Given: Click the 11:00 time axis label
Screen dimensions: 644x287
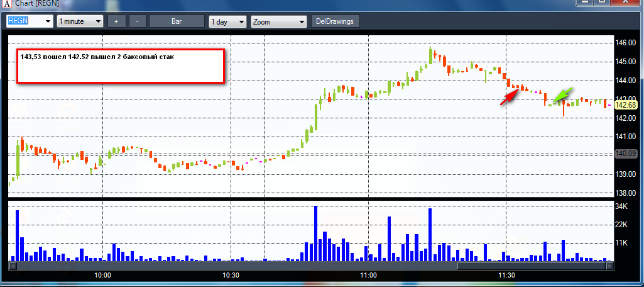Looking at the screenshot, I should tap(368, 275).
